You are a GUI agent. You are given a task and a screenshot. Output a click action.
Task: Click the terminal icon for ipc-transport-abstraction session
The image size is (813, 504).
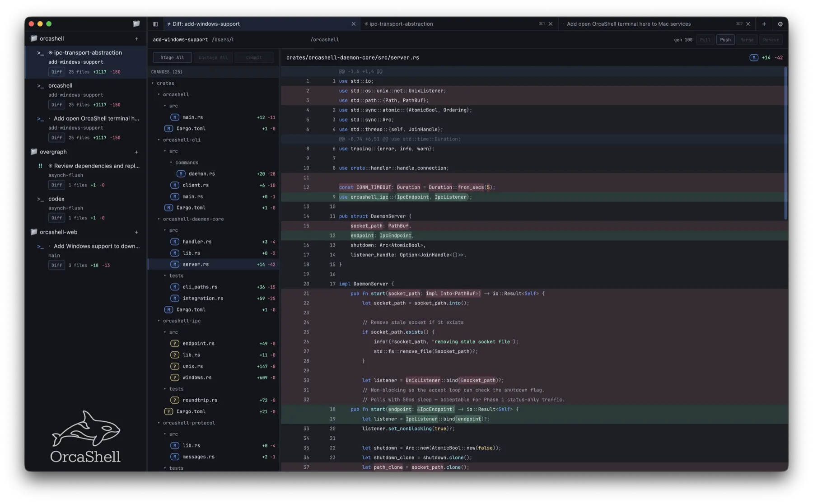(41, 53)
